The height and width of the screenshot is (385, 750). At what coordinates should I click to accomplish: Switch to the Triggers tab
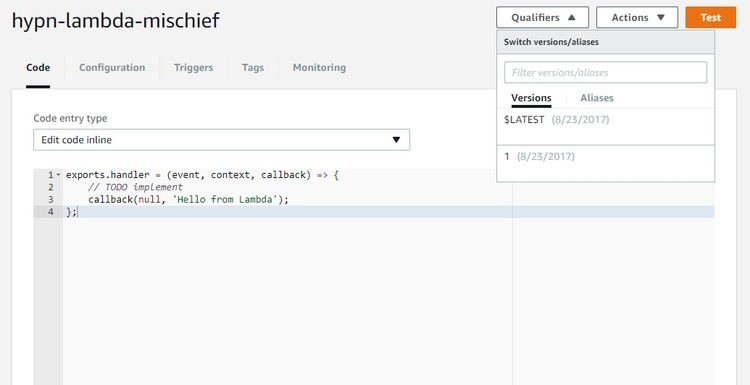193,67
